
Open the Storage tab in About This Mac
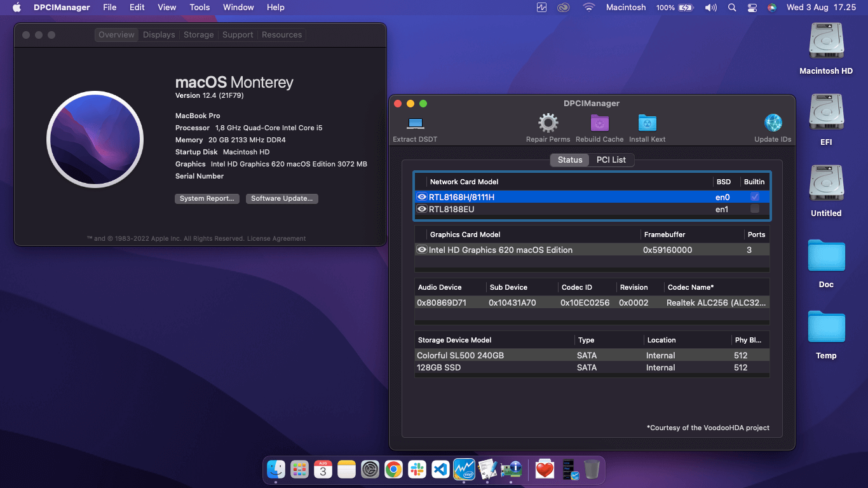(x=199, y=35)
